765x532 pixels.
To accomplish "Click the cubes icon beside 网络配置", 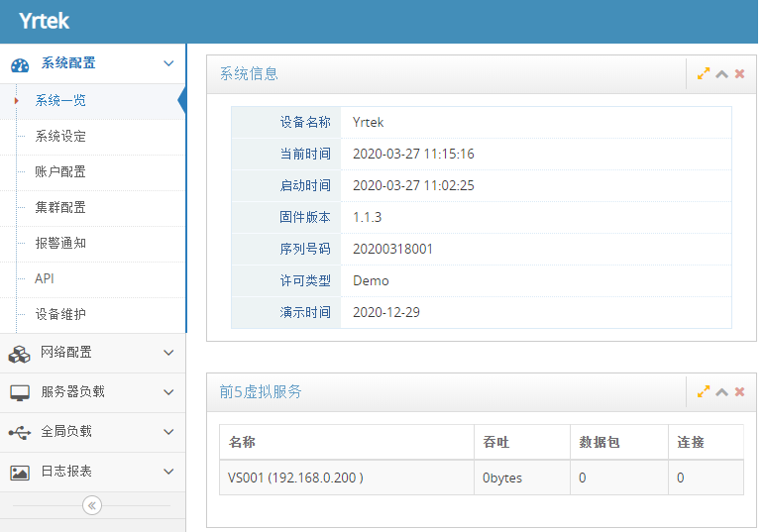I will click(x=20, y=353).
